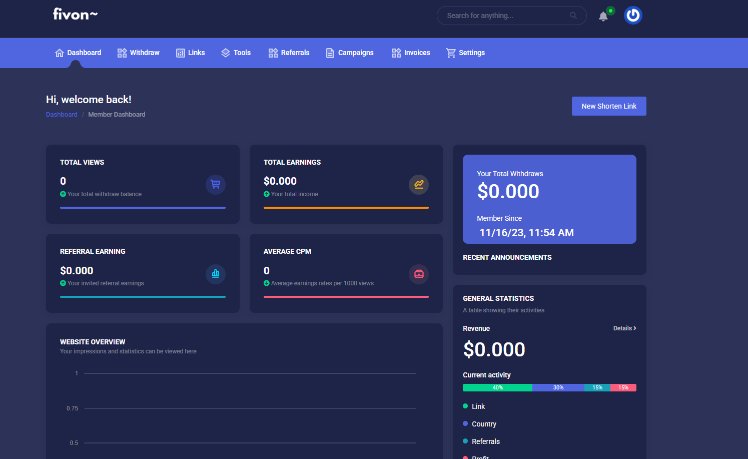Open the Invoices menu
Screen dimensions: 748x459
click(x=411, y=53)
